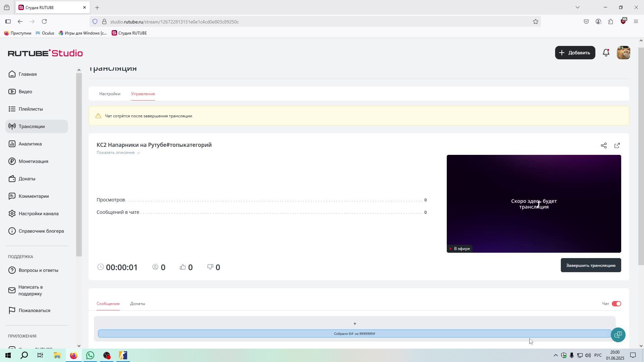Click the Добавить button
Image resolution: width=644 pixels, height=362 pixels.
pos(575,53)
